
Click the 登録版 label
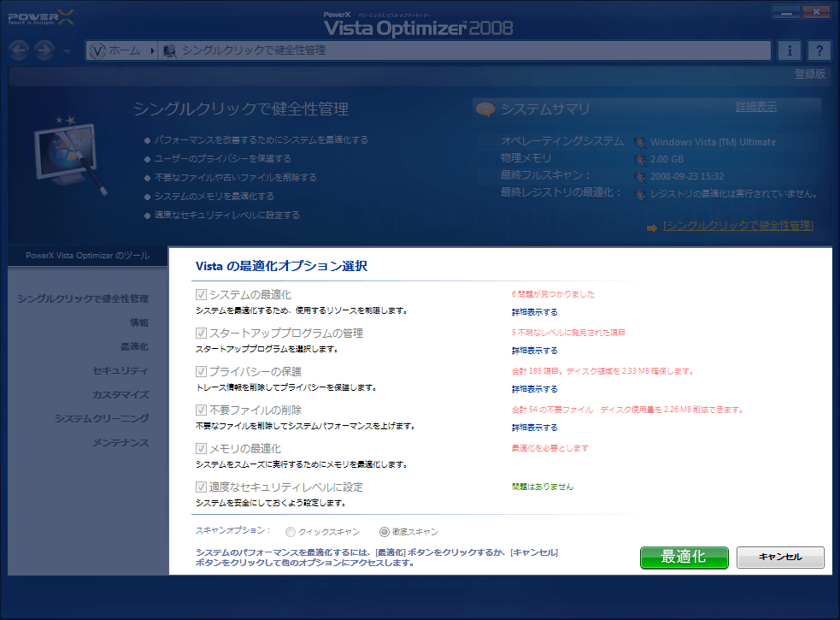[809, 74]
